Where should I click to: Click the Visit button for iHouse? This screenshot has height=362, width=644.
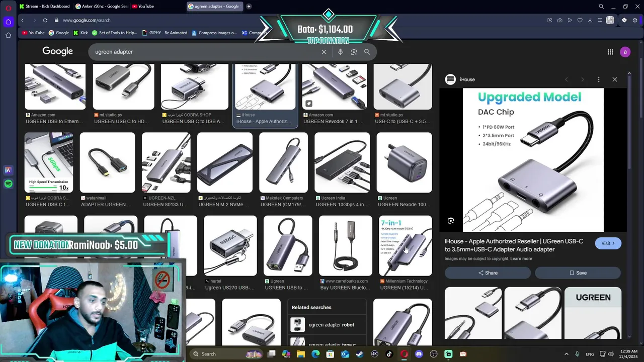(608, 243)
